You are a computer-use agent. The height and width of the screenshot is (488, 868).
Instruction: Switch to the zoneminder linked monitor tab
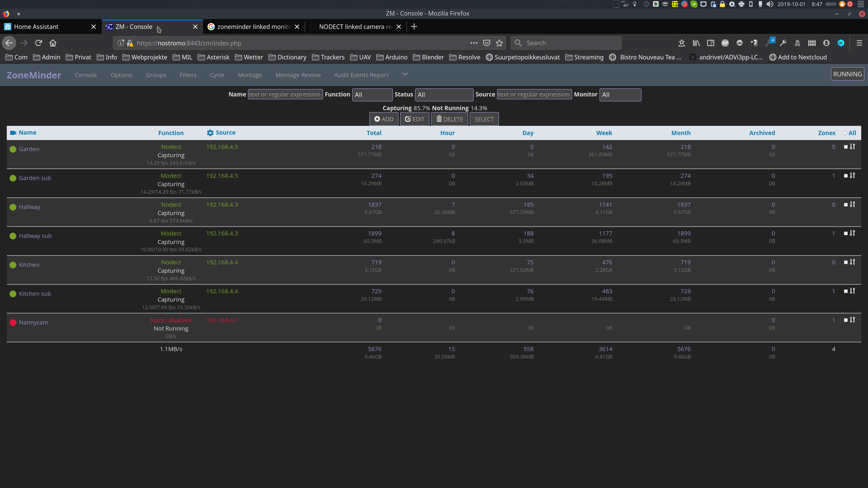point(254,27)
